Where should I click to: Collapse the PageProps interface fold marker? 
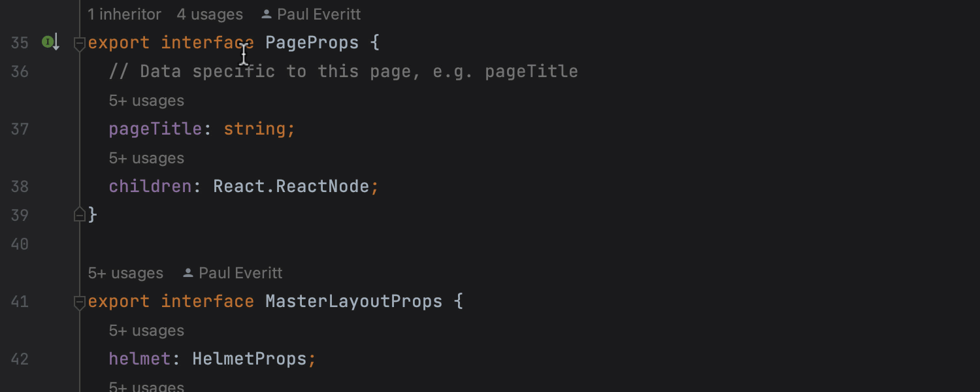pos(80,44)
